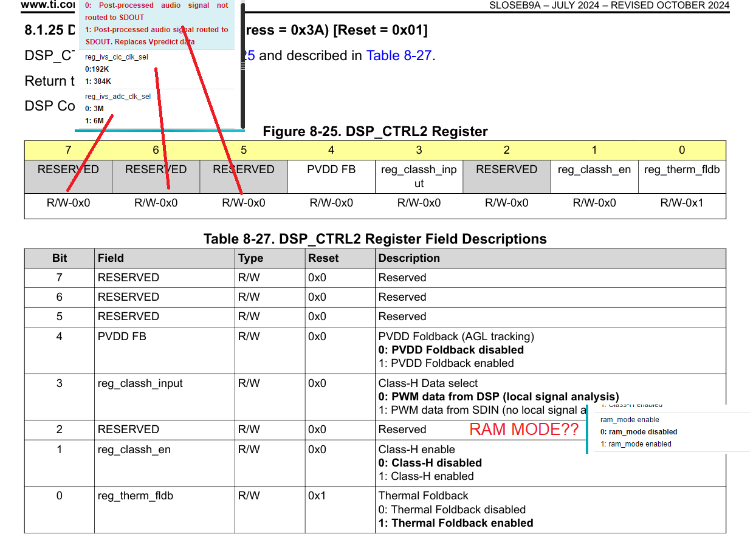The height and width of the screenshot is (551, 756).
Task: Select reg_classh_input in the table Field column
Action: (140, 383)
